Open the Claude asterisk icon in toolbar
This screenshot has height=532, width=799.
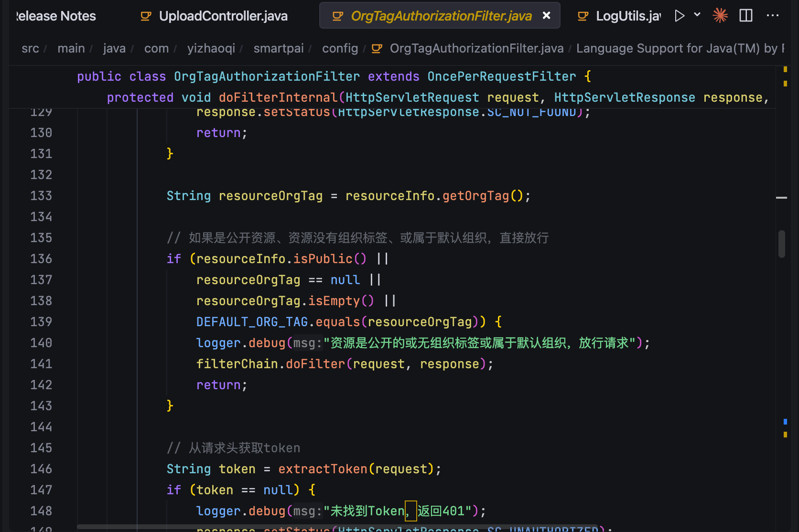720,16
